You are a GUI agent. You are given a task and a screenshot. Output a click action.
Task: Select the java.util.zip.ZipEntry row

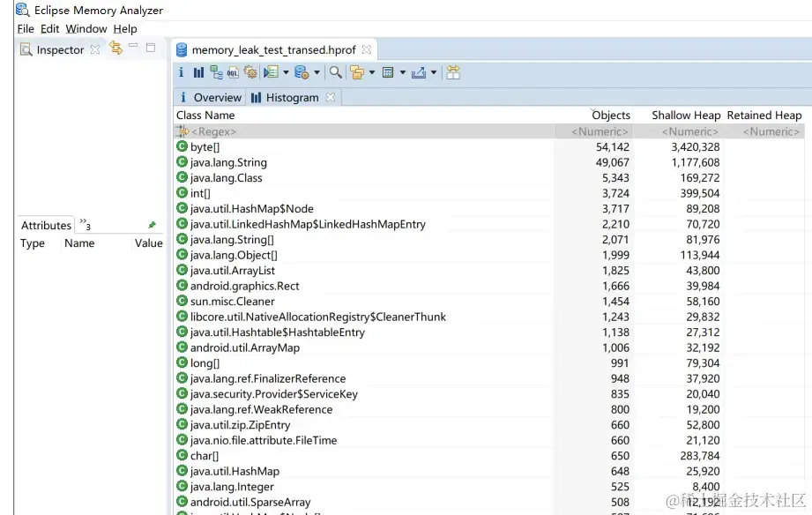click(489, 425)
